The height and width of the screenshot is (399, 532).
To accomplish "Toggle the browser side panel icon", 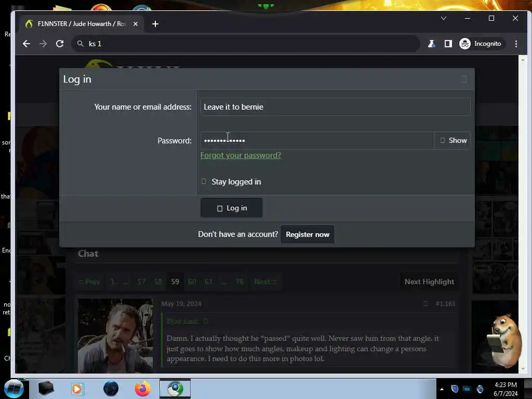I will coord(448,44).
